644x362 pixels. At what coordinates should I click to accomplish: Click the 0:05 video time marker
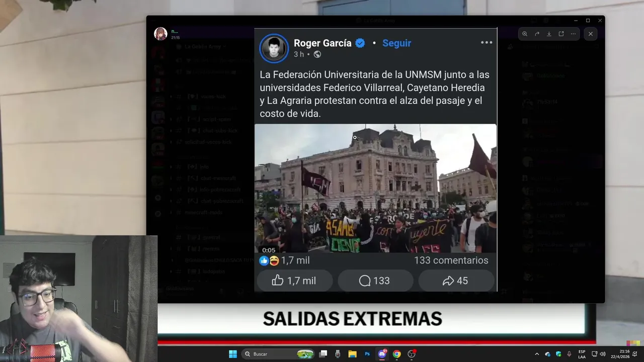click(269, 250)
